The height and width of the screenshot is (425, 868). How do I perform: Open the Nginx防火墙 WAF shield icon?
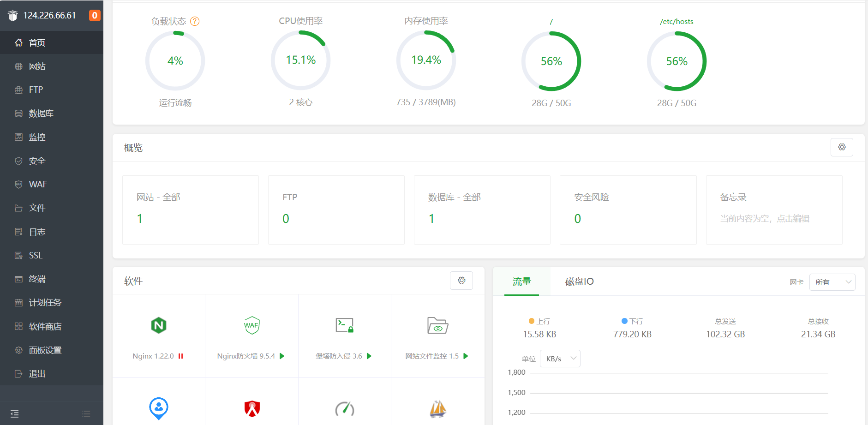(251, 325)
